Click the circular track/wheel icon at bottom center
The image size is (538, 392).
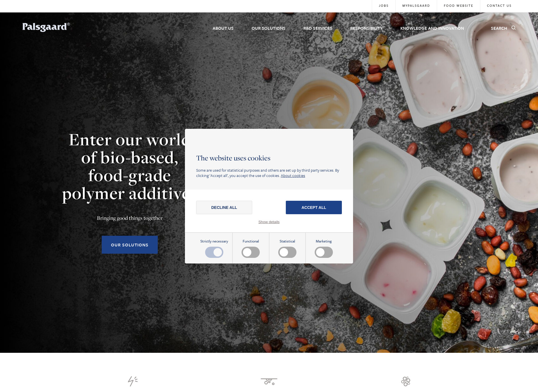(269, 381)
